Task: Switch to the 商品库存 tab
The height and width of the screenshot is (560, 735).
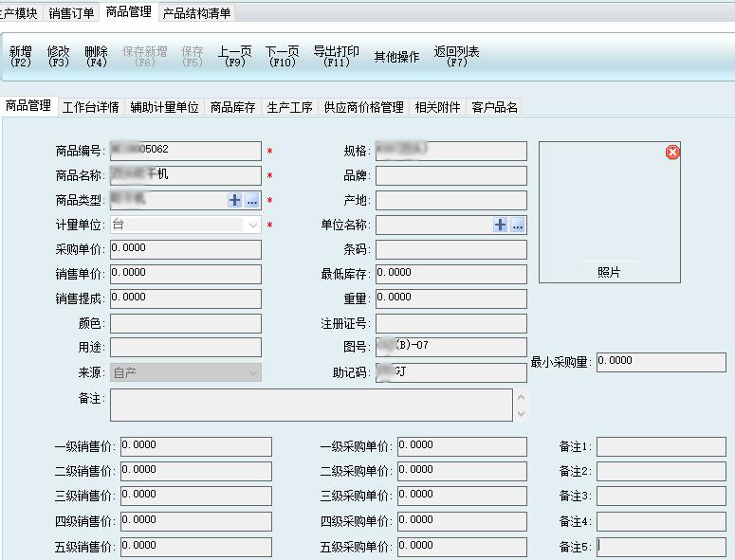Action: (x=232, y=107)
